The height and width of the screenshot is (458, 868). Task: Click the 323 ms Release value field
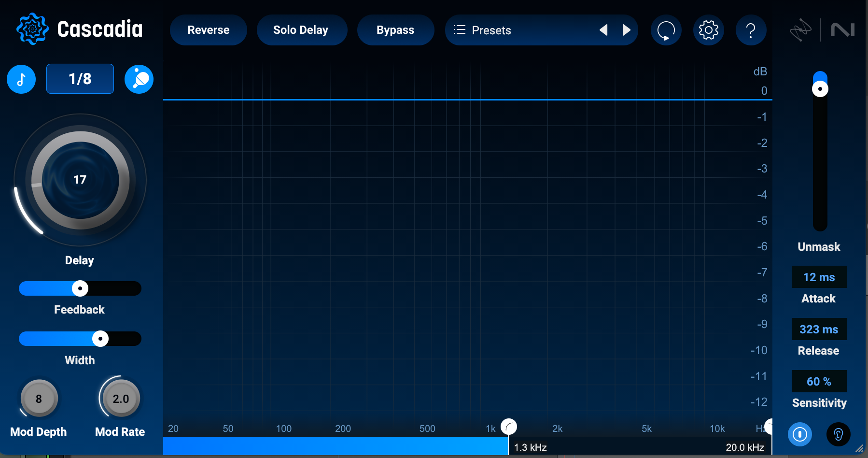(819, 329)
